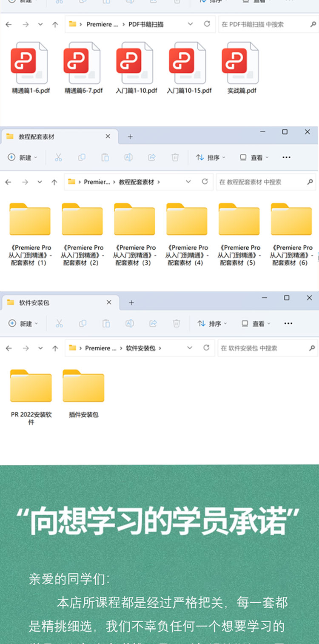Click search box 在 PDF书籍扫描 中搜索

268,25
